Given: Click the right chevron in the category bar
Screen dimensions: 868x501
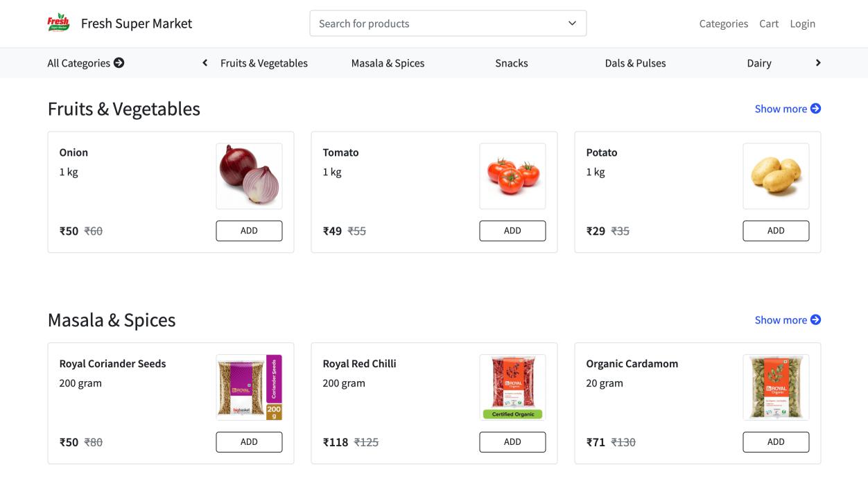Looking at the screenshot, I should point(818,62).
